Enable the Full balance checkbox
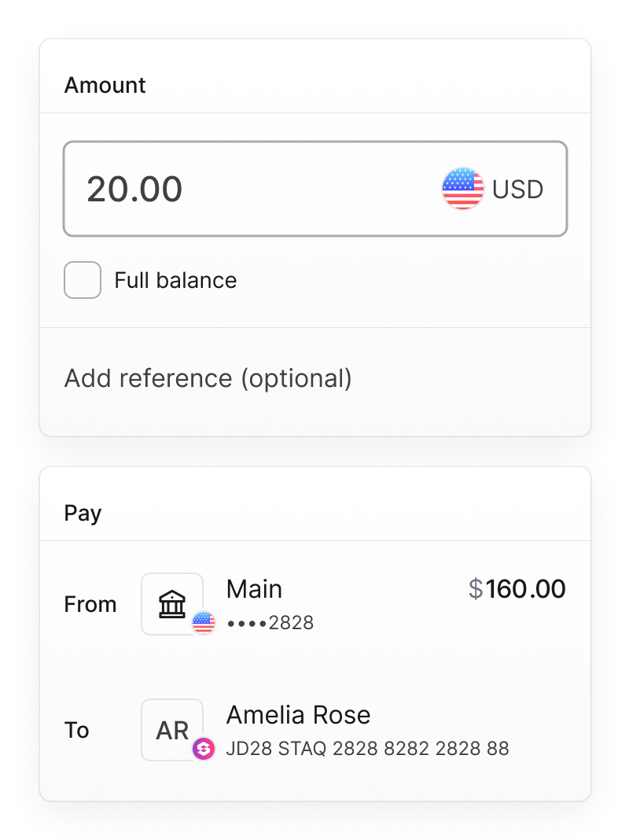The height and width of the screenshot is (840, 629). tap(83, 280)
